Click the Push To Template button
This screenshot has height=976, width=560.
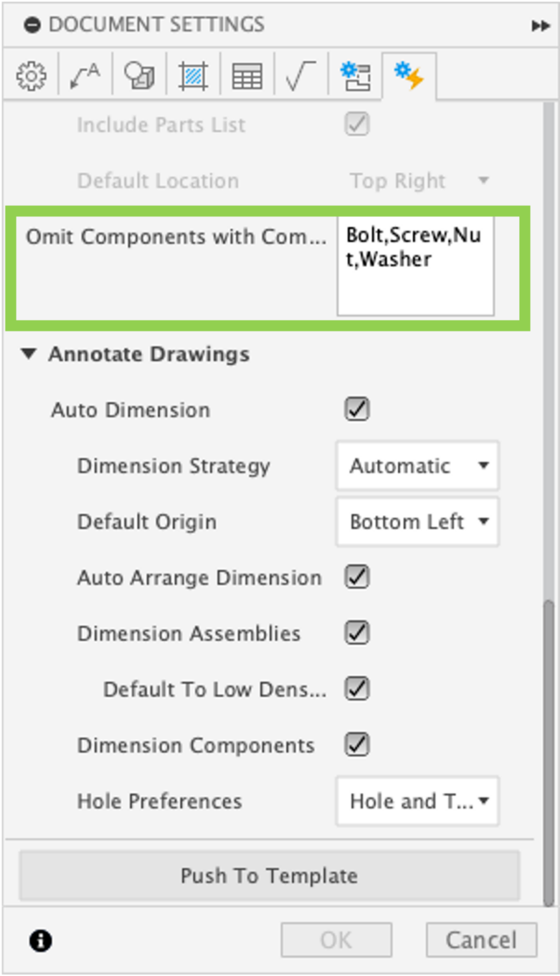coord(269,876)
